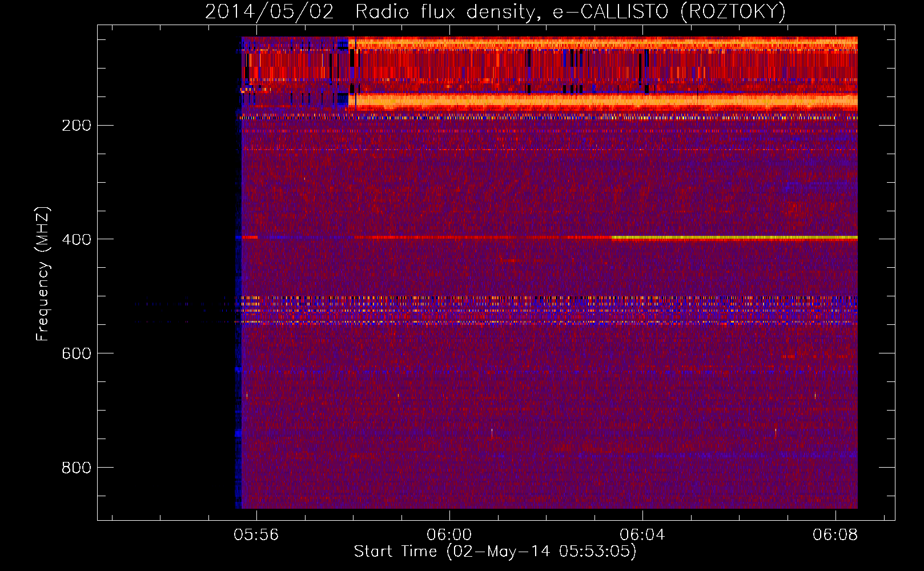Screen dimensions: 924x571
Task: Click the 06:04 time tick label
Action: point(642,534)
